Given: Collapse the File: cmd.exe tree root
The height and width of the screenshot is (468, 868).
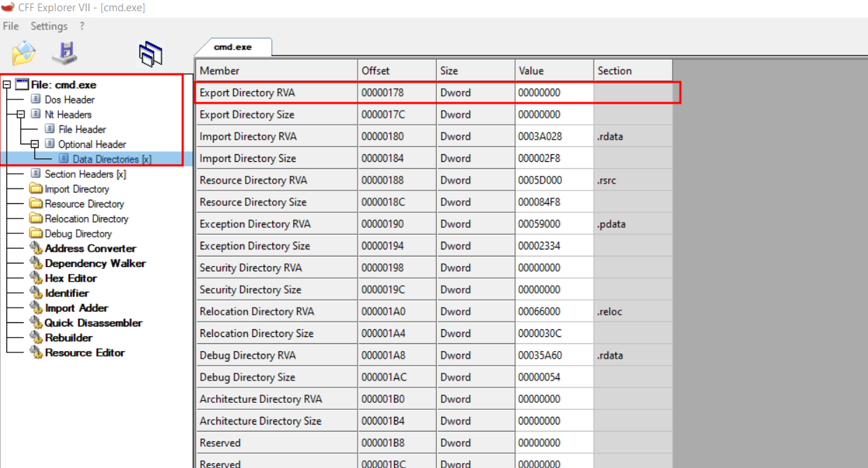Looking at the screenshot, I should pyautogui.click(x=7, y=85).
